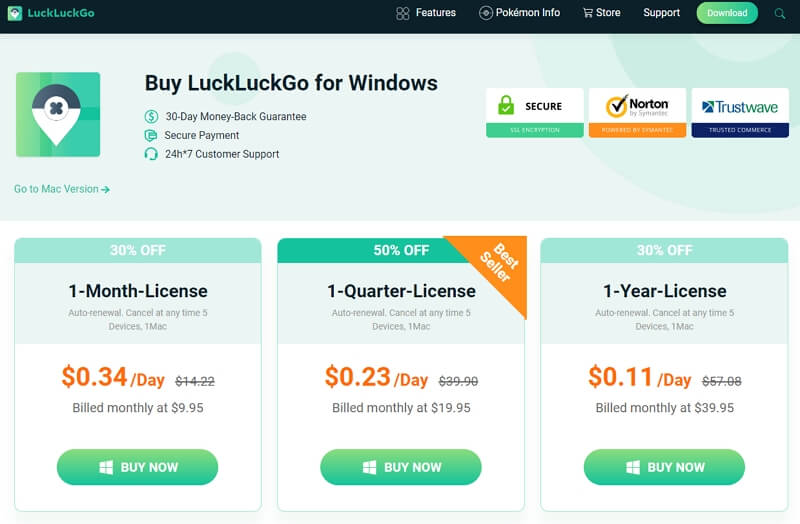800x524 pixels.
Task: Click Buy Now for 1-Year-License
Action: [x=664, y=467]
